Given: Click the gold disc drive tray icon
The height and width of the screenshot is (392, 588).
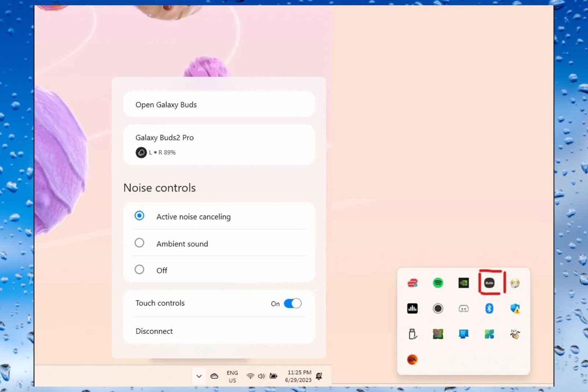Looking at the screenshot, I should coord(515,283).
